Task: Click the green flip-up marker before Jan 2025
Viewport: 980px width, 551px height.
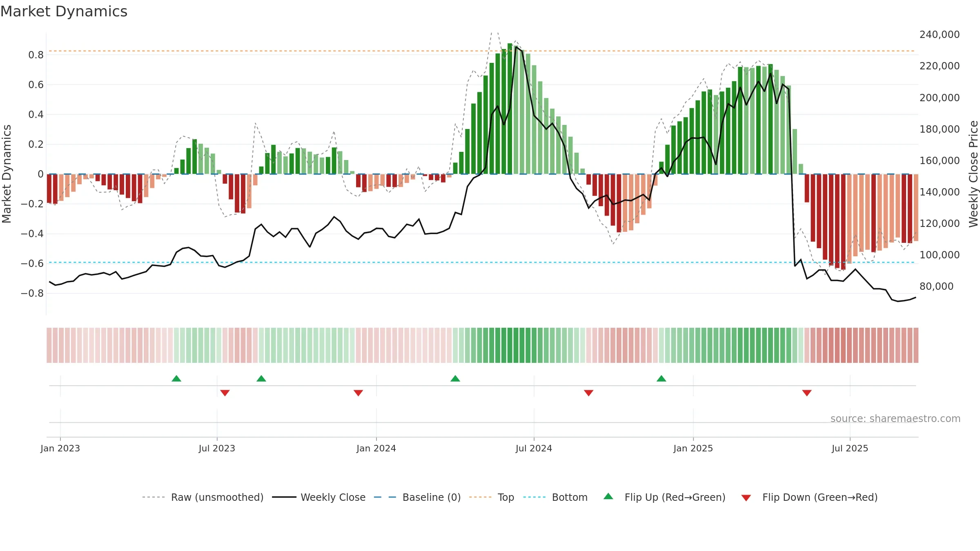Action: pos(661,378)
